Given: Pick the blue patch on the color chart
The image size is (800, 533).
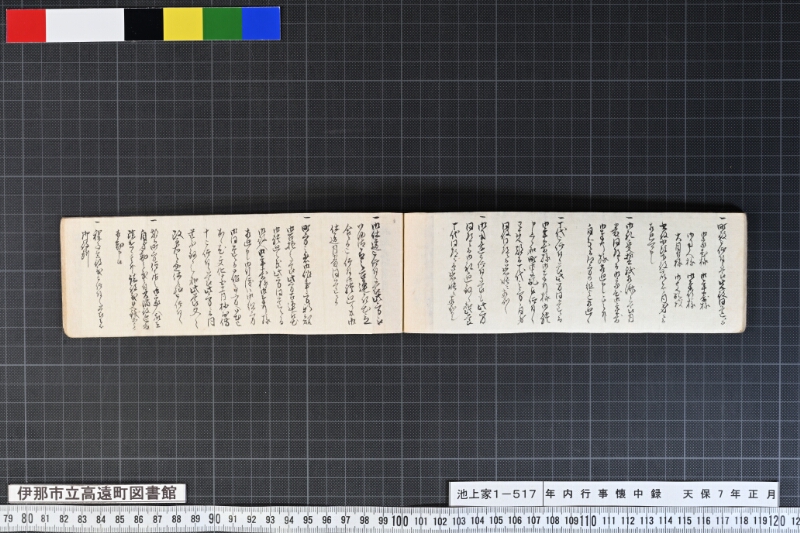Looking at the screenshot, I should (x=261, y=23).
